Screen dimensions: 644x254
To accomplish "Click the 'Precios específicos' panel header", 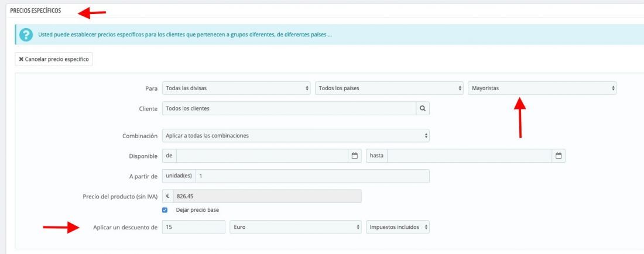I will coord(36,11).
